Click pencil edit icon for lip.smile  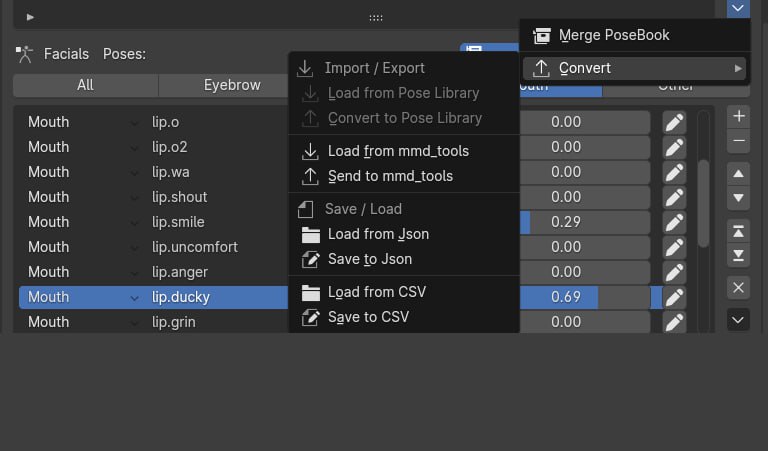tap(674, 222)
